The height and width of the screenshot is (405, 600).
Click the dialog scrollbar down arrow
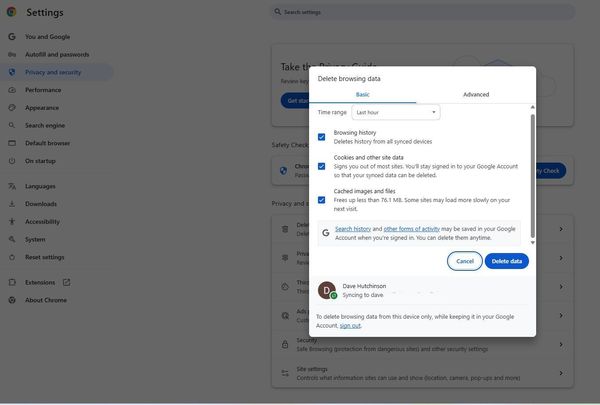pyautogui.click(x=532, y=243)
